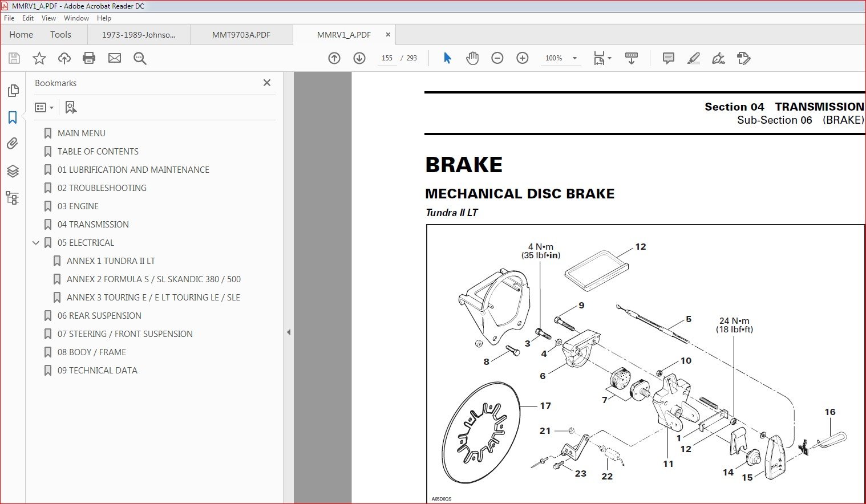This screenshot has height=504, width=866.
Task: Open the Sign document tool
Action: [x=719, y=58]
